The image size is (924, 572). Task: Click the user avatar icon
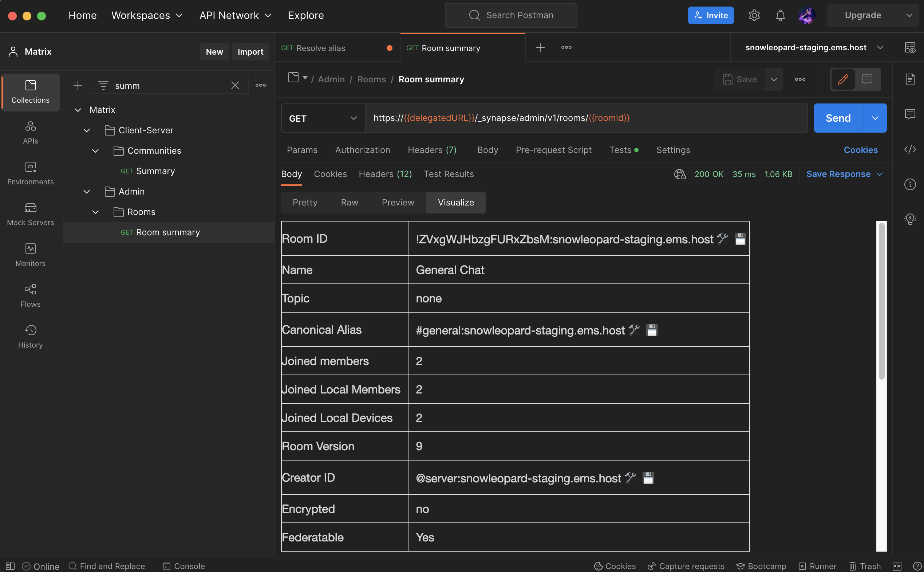coord(806,15)
